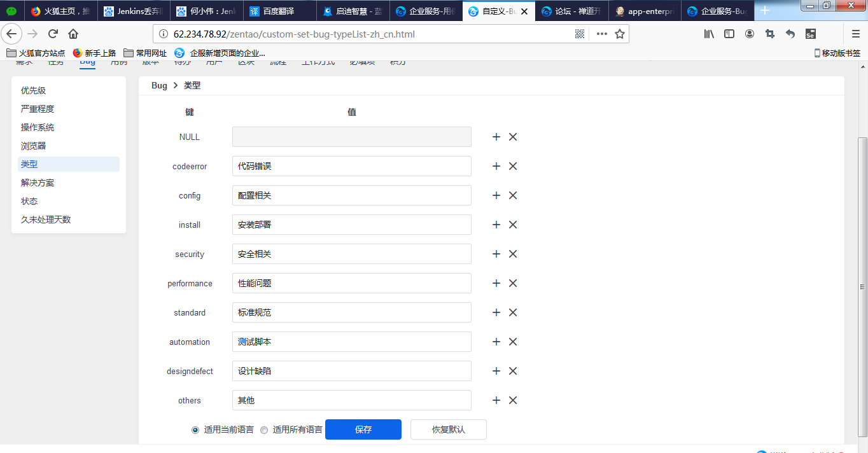Delete the config row with X icon
Image resolution: width=868 pixels, height=453 pixels.
[x=513, y=195]
